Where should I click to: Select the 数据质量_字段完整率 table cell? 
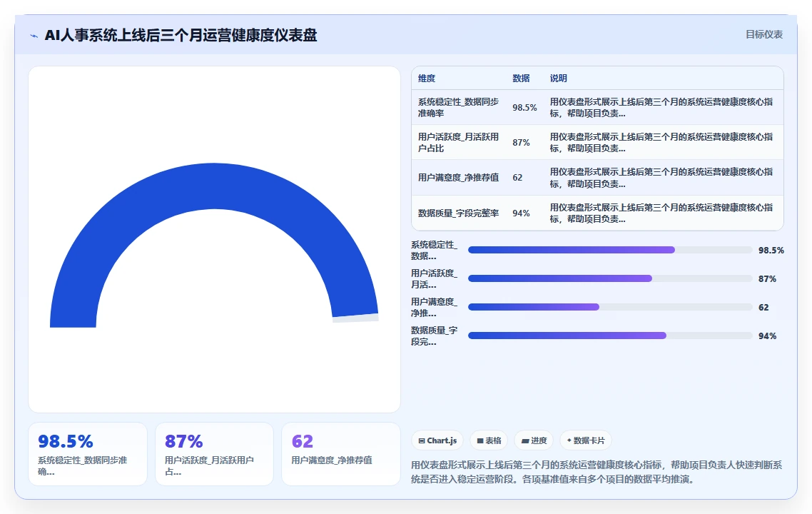(459, 213)
